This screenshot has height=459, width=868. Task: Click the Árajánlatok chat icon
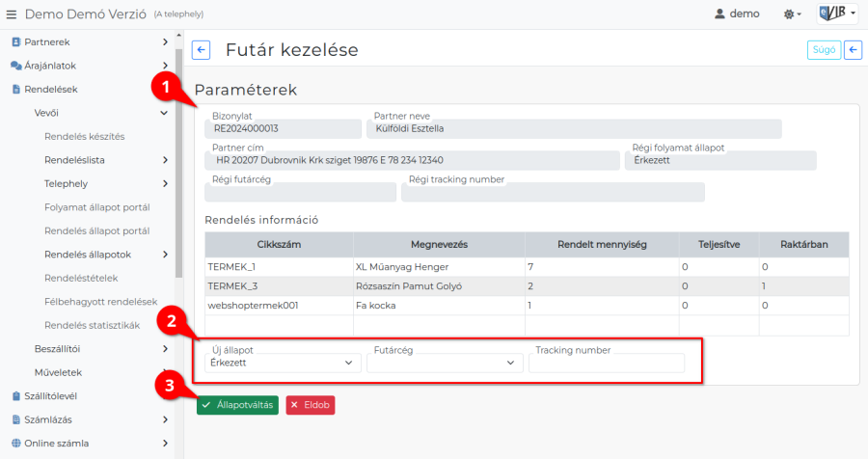tap(15, 66)
